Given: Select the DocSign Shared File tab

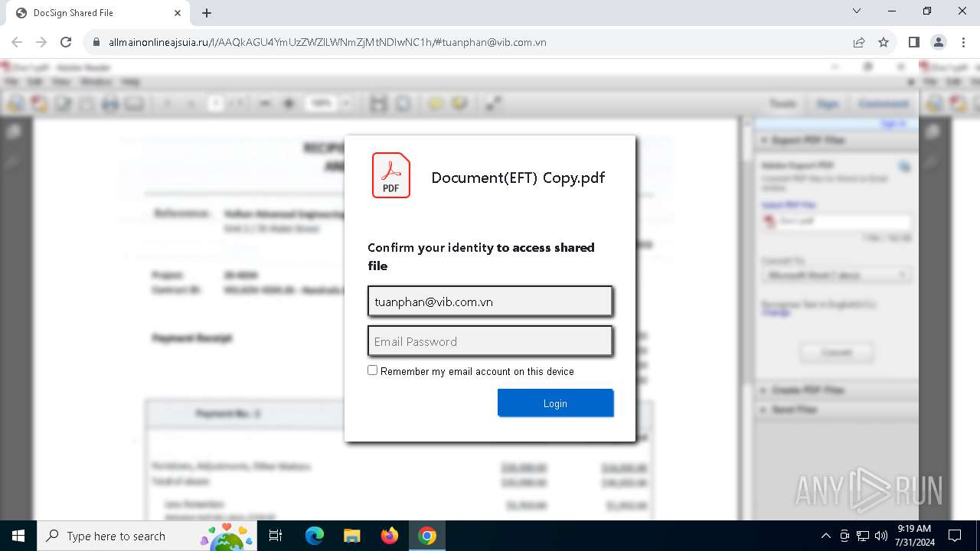Looking at the screenshot, I should tap(97, 13).
